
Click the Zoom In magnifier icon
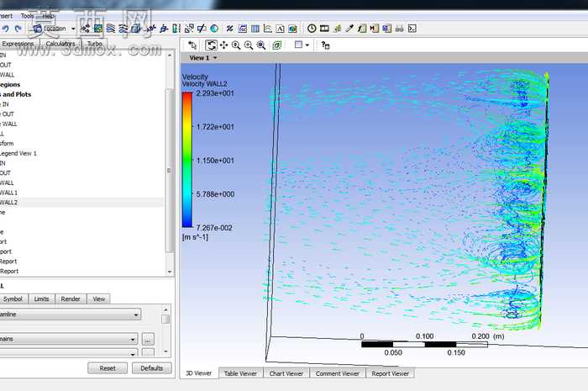(x=236, y=45)
